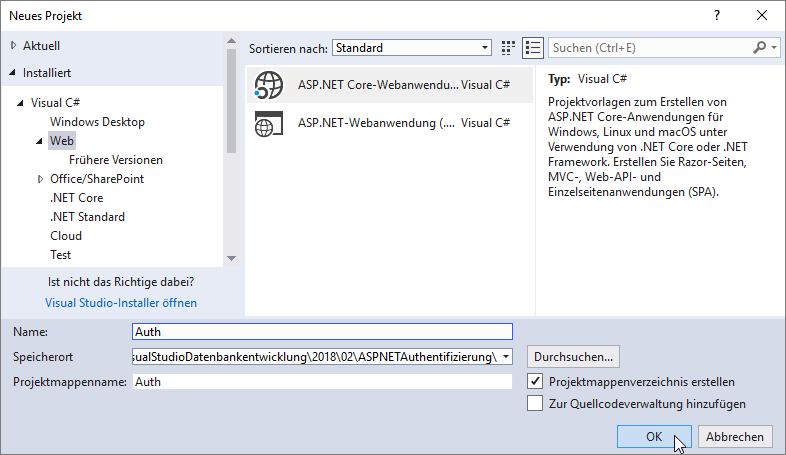
Task: Click Durchsuchen... to browse location
Action: coord(573,357)
